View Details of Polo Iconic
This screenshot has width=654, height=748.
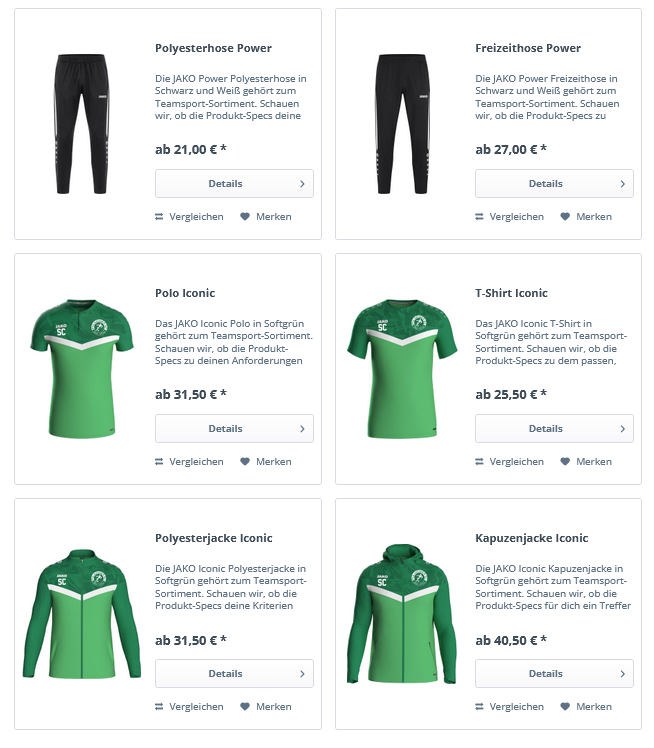234,428
